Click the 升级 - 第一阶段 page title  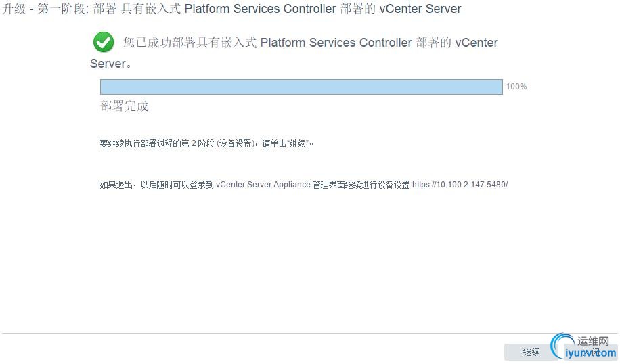click(x=46, y=9)
